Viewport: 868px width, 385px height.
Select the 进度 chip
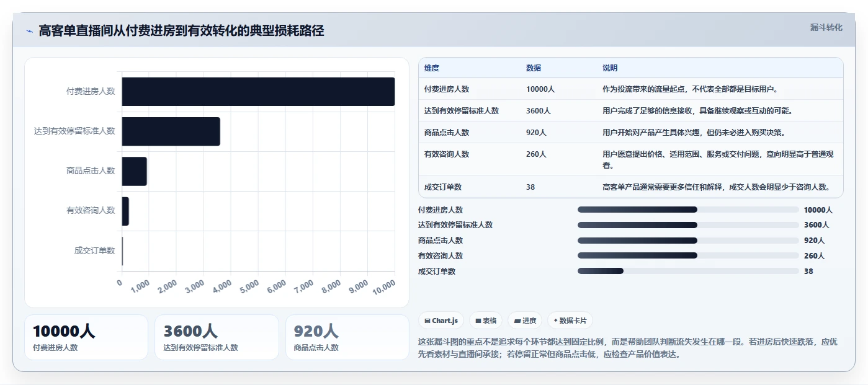tap(525, 321)
